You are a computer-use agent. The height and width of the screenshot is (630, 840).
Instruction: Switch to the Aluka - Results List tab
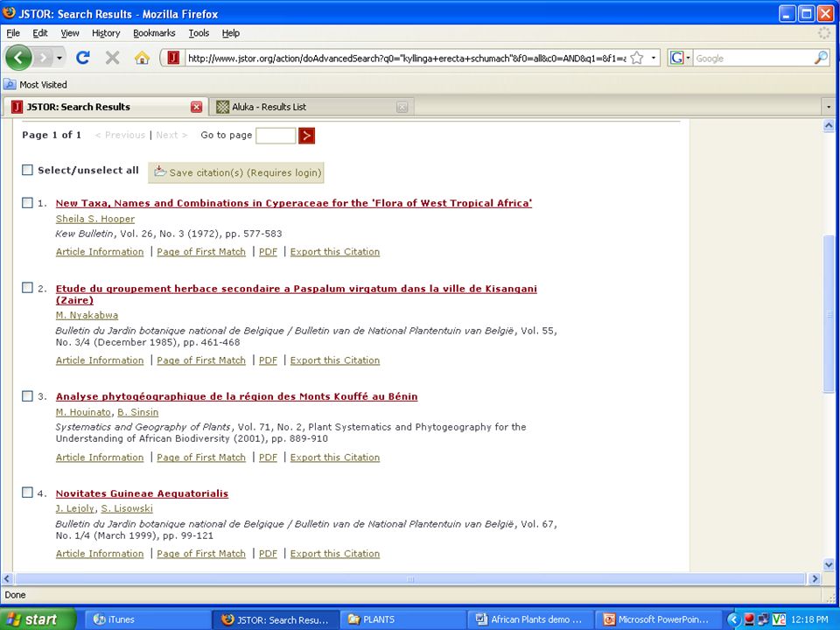click(311, 107)
